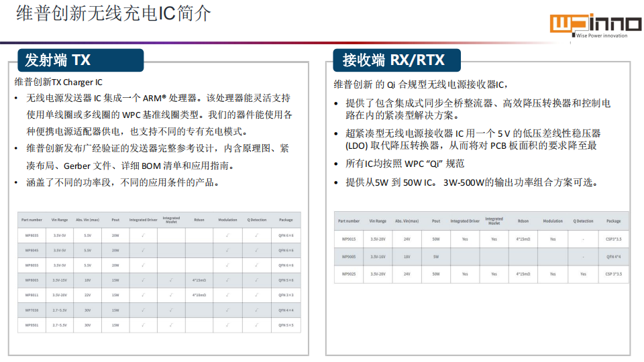The image size is (644, 362).
Task: Select the 维普创新TX Charger IC heading
Action: (58, 82)
